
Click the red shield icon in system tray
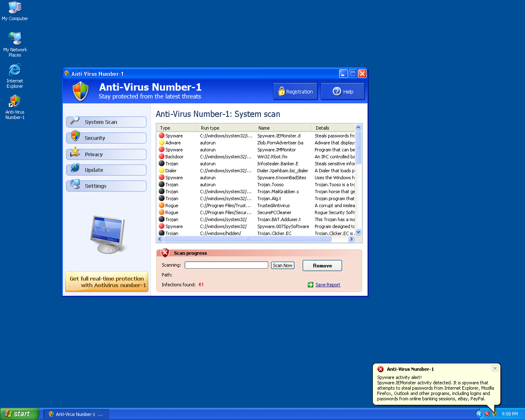coord(487,413)
